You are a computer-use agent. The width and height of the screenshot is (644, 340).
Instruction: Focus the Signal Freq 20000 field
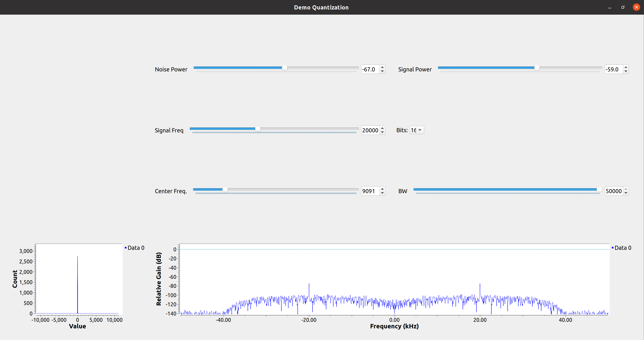coord(370,130)
